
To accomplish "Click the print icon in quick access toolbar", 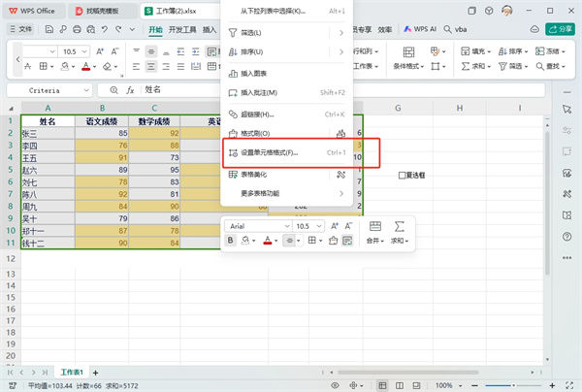I will (76, 30).
